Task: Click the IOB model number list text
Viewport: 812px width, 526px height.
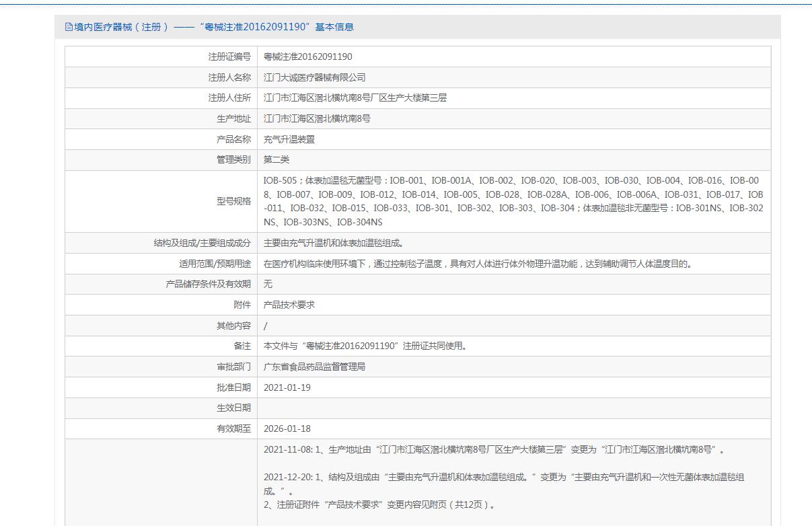Action: pos(513,201)
